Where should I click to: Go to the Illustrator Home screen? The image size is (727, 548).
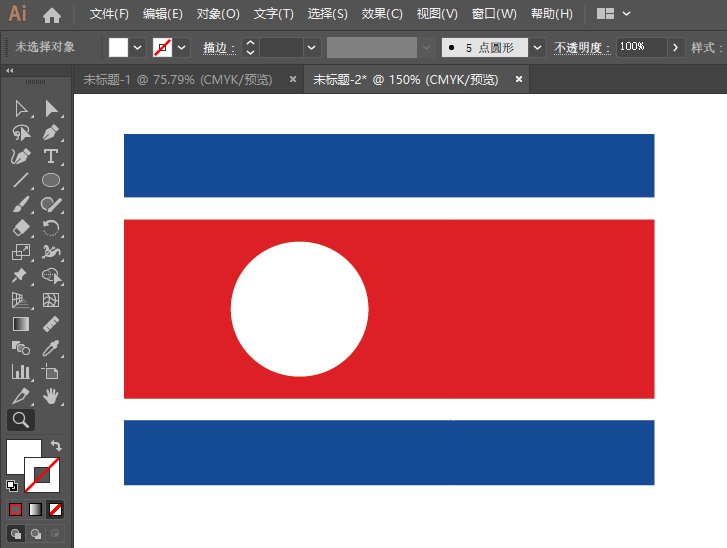51,15
